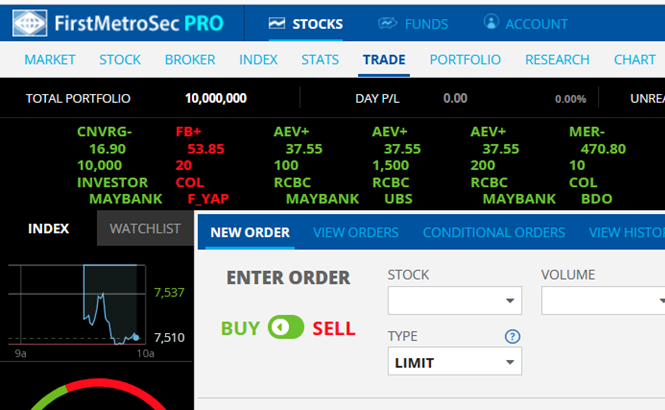Expand the Volume dropdown
Screen dimensions: 665x410
point(603,301)
